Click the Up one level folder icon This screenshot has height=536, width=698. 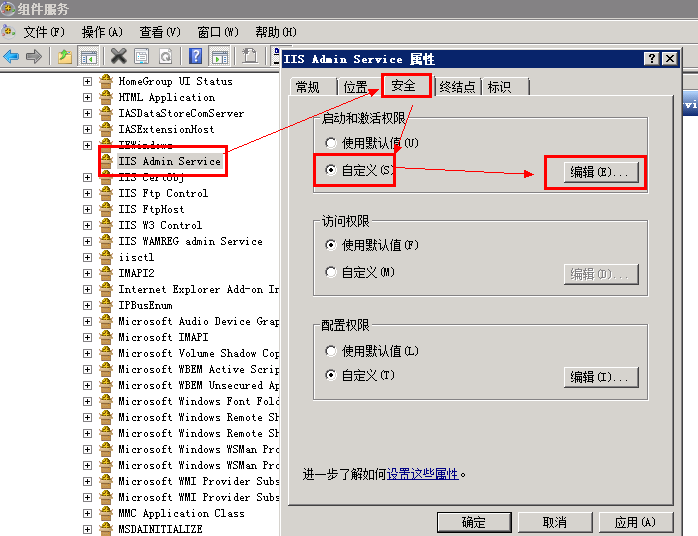(x=65, y=57)
